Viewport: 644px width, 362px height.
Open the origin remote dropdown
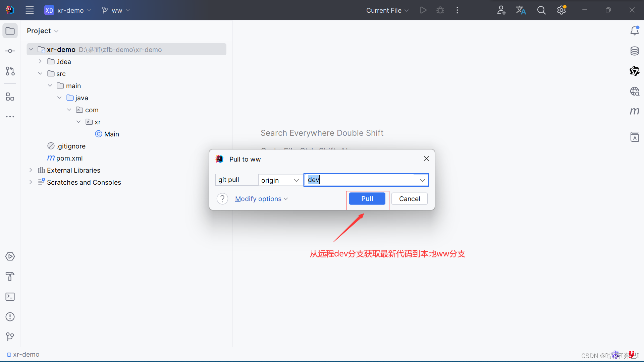click(280, 180)
